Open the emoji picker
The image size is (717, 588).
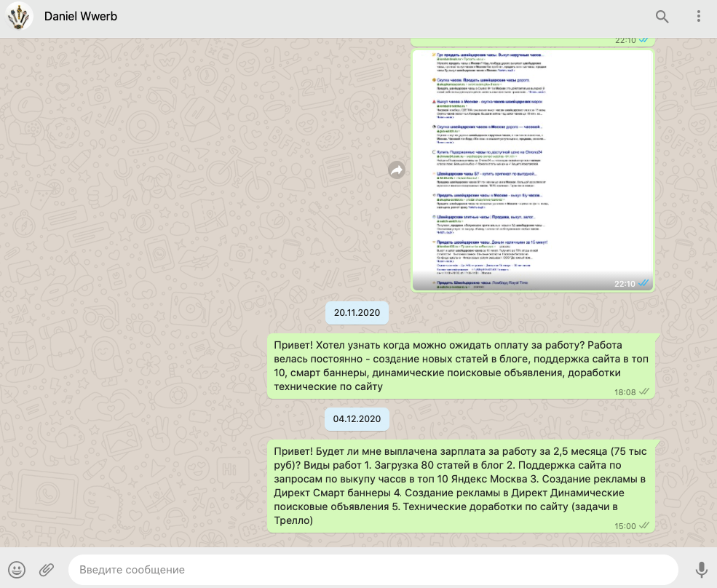[17, 569]
